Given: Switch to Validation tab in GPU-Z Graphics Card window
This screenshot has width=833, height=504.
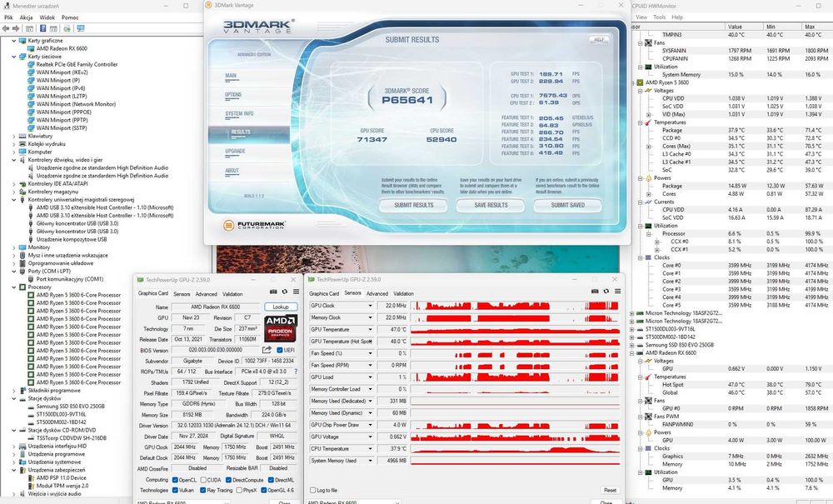Looking at the screenshot, I should coord(232,294).
